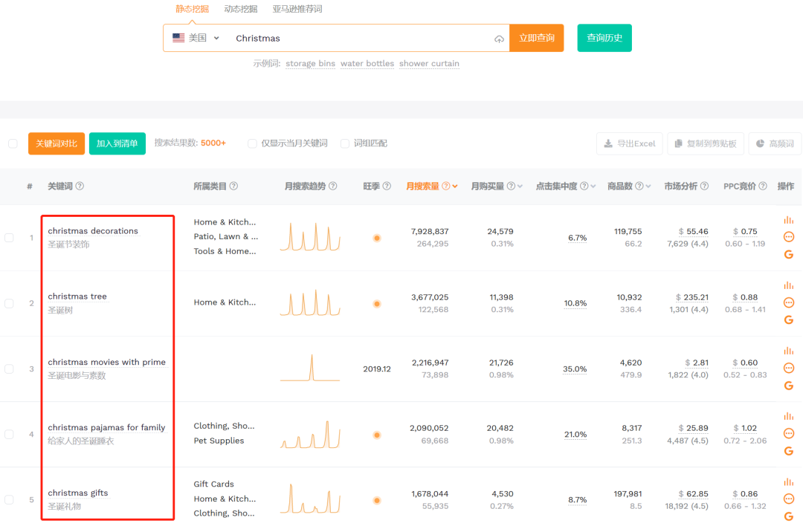Viewport: 803px width, 532px height.
Task: Check the row 1 christmas decorations checkbox
Action: [x=9, y=238]
